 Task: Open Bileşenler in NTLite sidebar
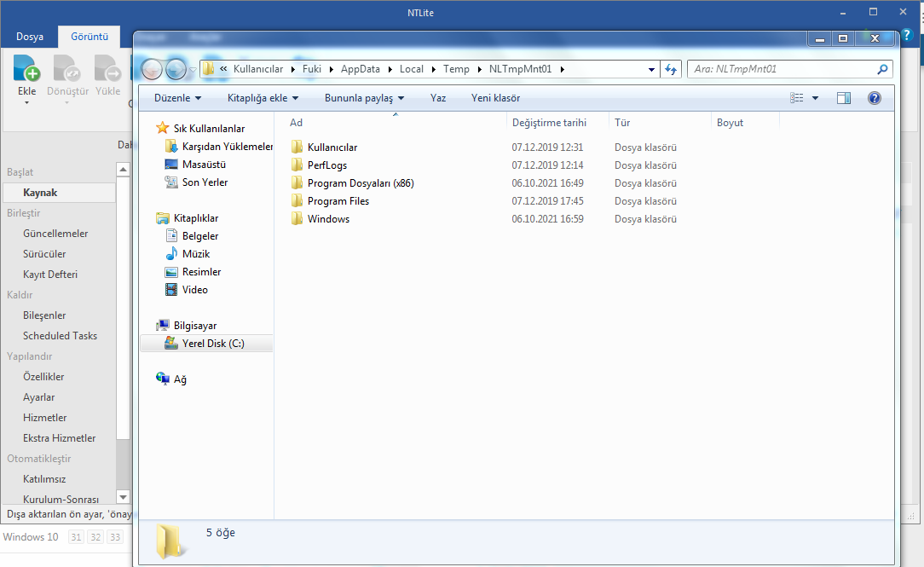[44, 315]
